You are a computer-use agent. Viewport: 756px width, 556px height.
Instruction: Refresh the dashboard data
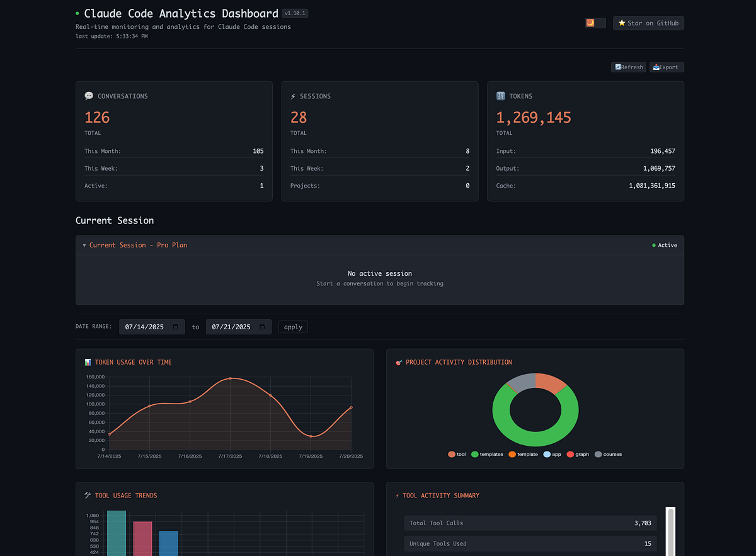(x=628, y=67)
